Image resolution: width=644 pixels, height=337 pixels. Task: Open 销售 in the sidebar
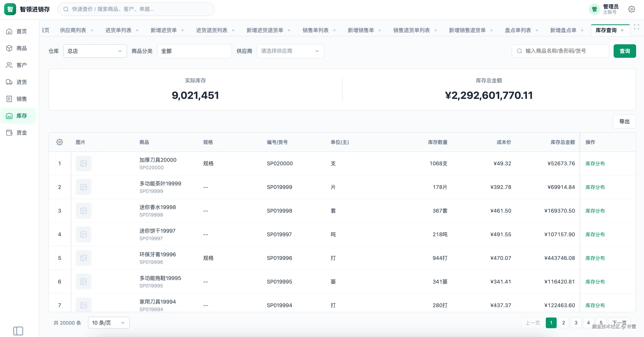pyautogui.click(x=18, y=99)
